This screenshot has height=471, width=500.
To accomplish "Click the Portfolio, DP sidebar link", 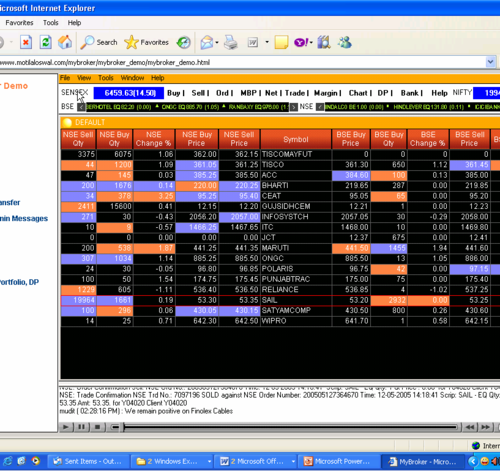I will [19, 282].
